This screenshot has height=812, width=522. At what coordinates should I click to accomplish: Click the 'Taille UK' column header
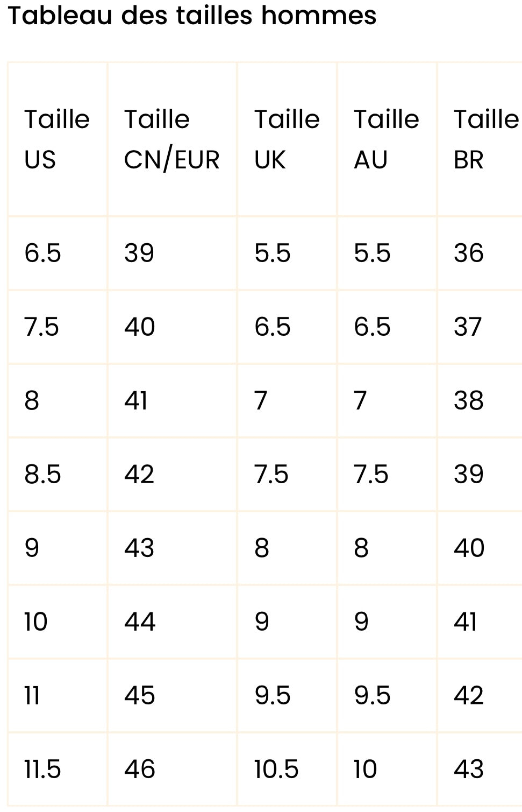tap(287, 139)
